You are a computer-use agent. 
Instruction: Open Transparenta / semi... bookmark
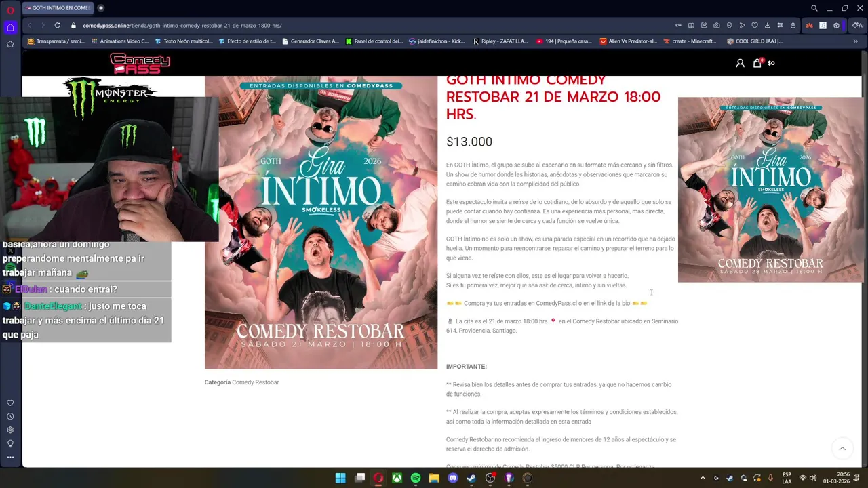[56, 41]
